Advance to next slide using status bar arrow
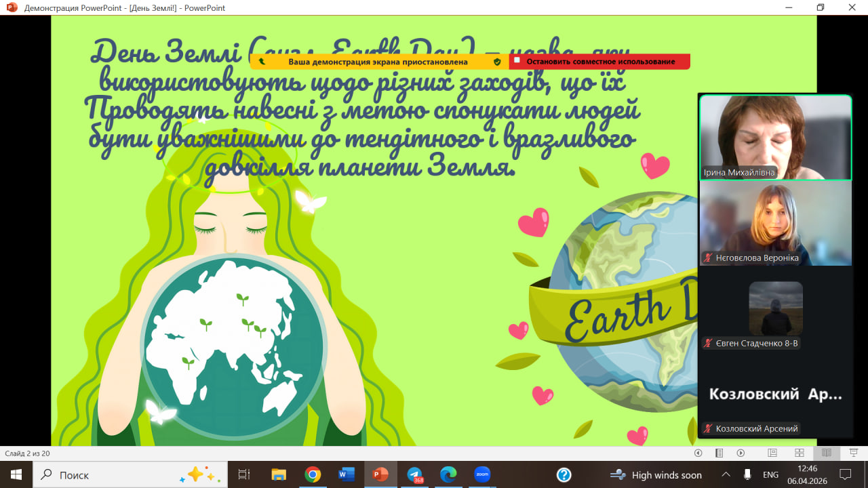Screen dimensions: 868x488 point(741,453)
